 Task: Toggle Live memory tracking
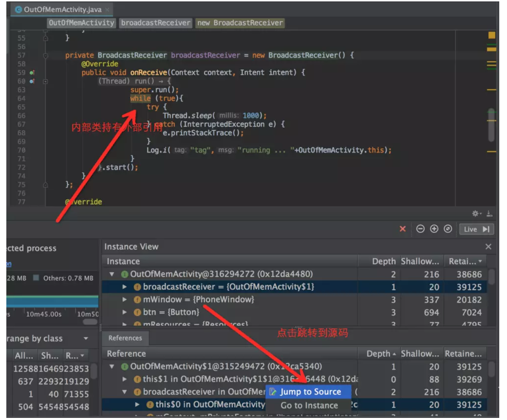click(477, 229)
